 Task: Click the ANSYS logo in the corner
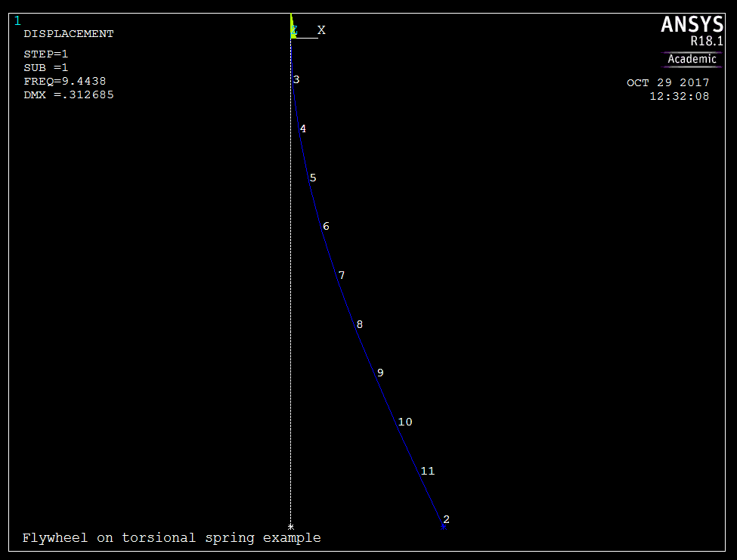pyautogui.click(x=692, y=25)
